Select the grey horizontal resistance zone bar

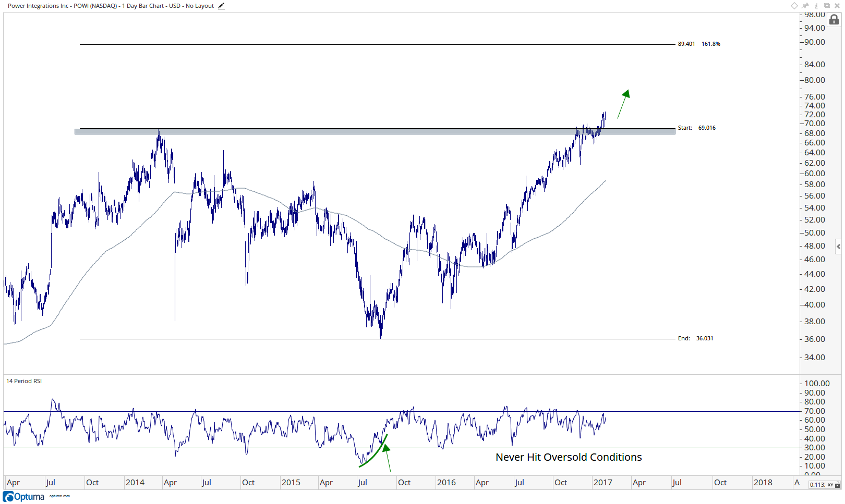coord(375,131)
